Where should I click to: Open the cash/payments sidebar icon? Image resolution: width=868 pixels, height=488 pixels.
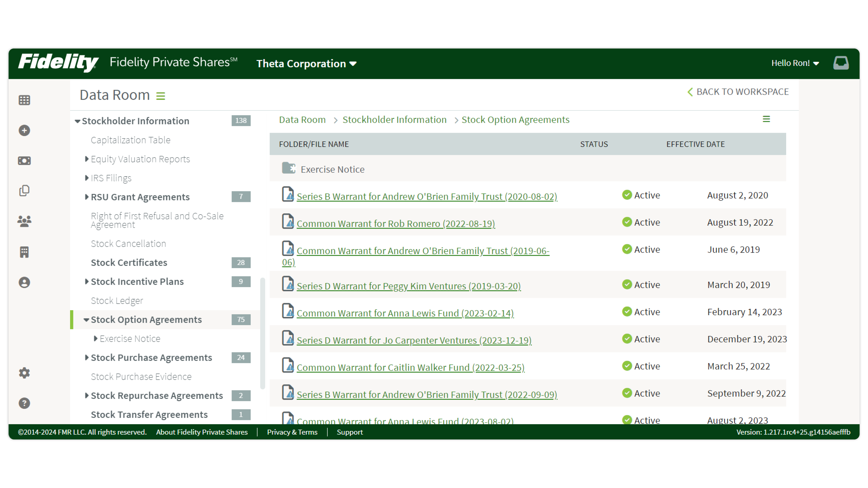[x=24, y=161]
